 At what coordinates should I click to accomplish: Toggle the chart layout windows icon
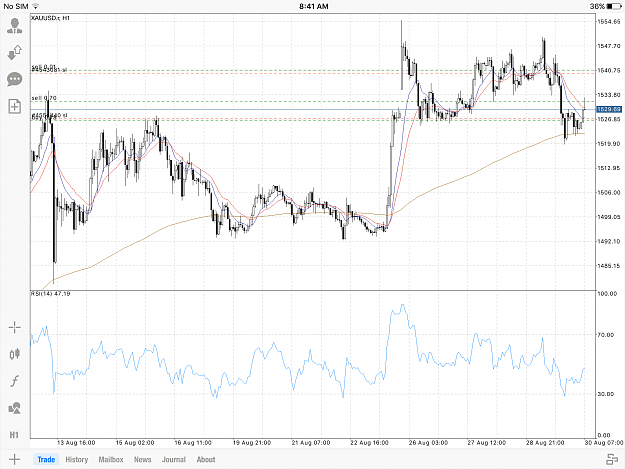612,459
